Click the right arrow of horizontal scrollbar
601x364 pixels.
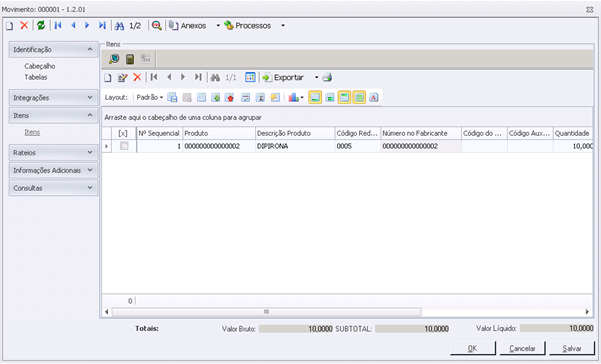[x=587, y=312]
